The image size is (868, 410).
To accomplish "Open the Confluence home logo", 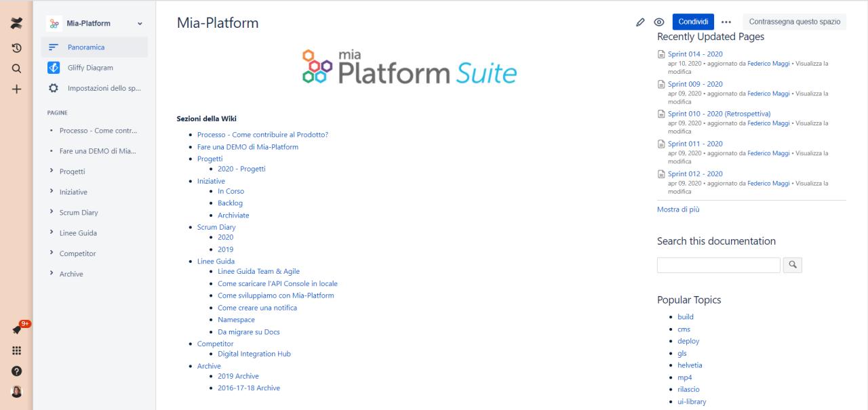I will (x=16, y=22).
